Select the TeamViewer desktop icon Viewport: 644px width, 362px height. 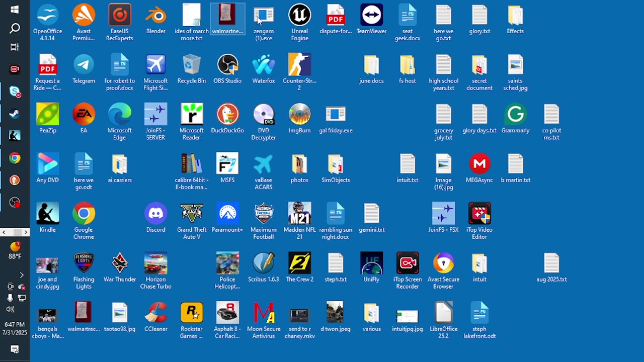[371, 20]
